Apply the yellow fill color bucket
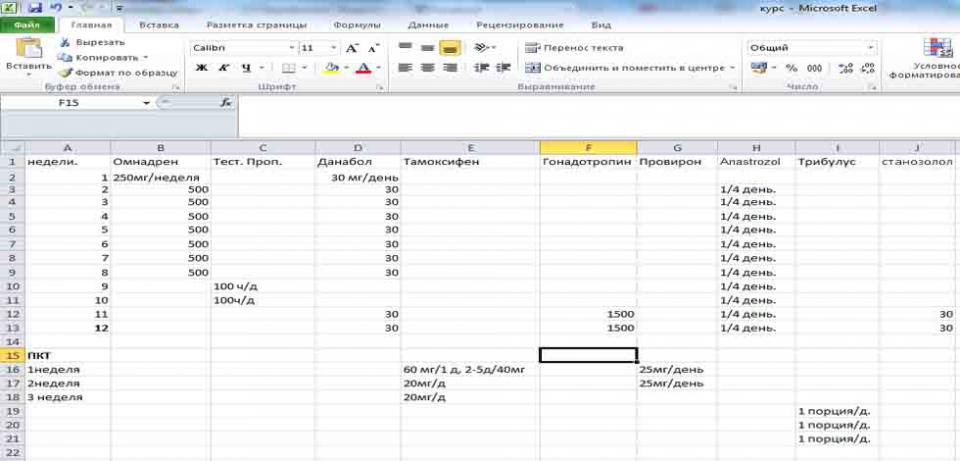 [x=331, y=68]
